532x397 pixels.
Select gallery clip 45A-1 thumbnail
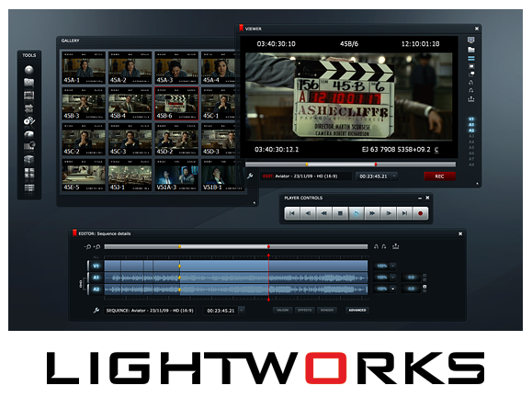(84, 68)
